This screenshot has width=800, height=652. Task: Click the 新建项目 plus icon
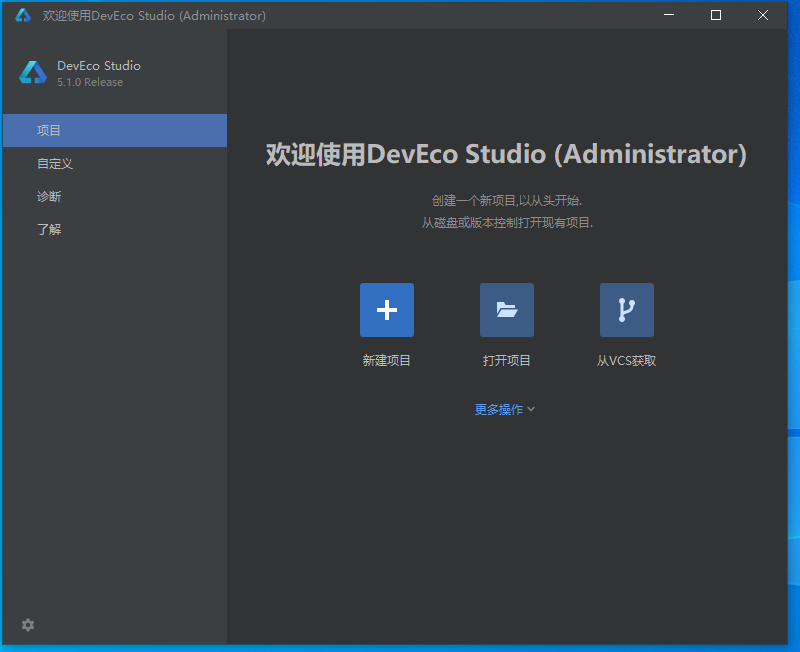387,310
